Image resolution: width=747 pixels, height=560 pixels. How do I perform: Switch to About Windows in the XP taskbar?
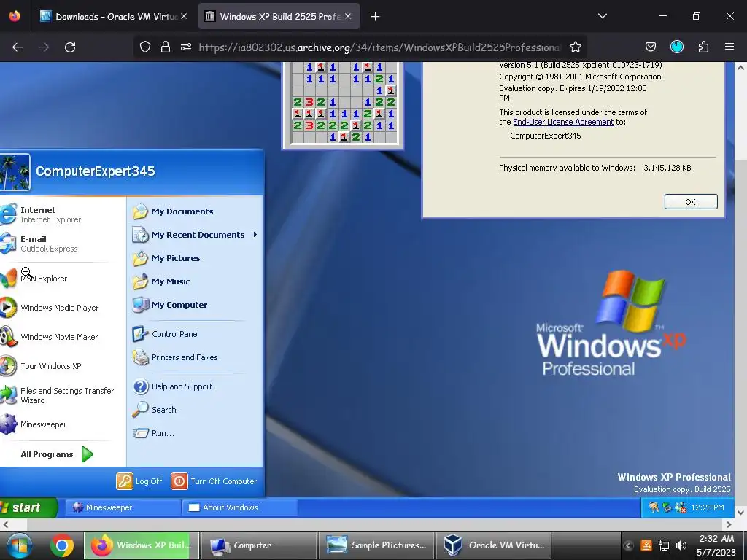(x=240, y=507)
